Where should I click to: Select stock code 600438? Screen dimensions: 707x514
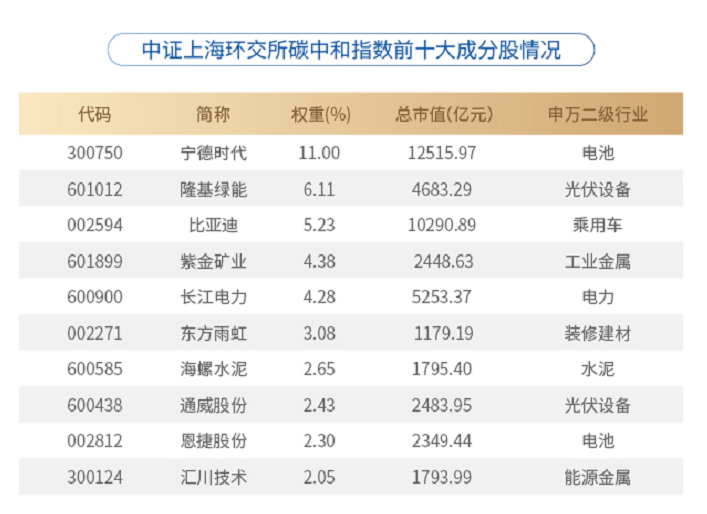click(x=95, y=406)
